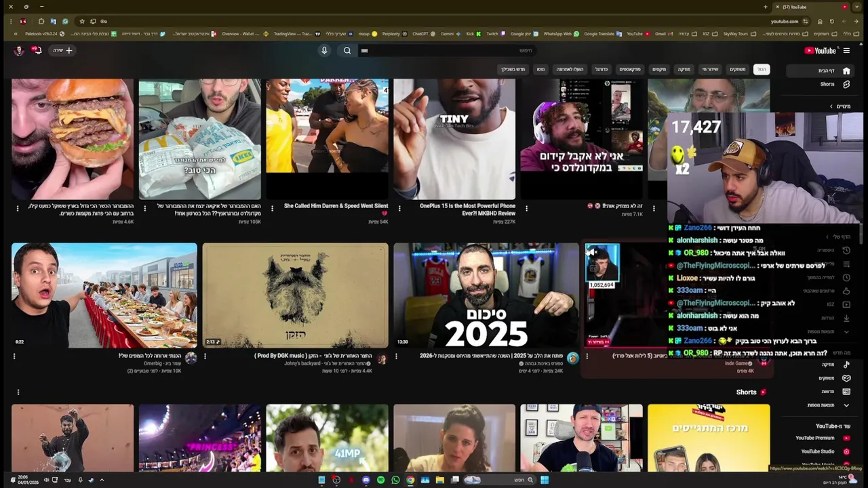The width and height of the screenshot is (868, 488).
Task: Open Spotify from the taskbar
Action: [380, 480]
